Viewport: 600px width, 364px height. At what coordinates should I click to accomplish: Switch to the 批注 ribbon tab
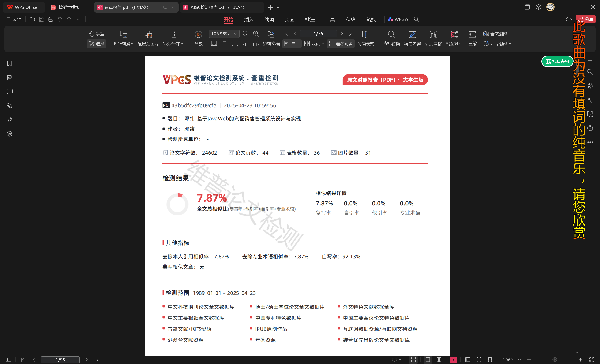tap(310, 19)
